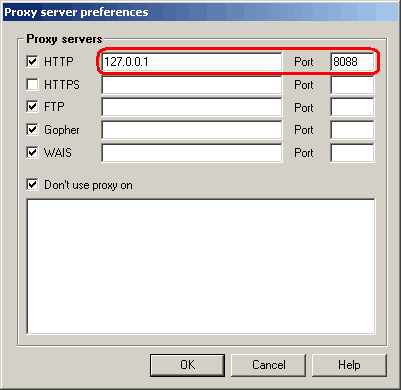401x390 pixels.
Task: Click the FTP server address field
Action: (192, 107)
